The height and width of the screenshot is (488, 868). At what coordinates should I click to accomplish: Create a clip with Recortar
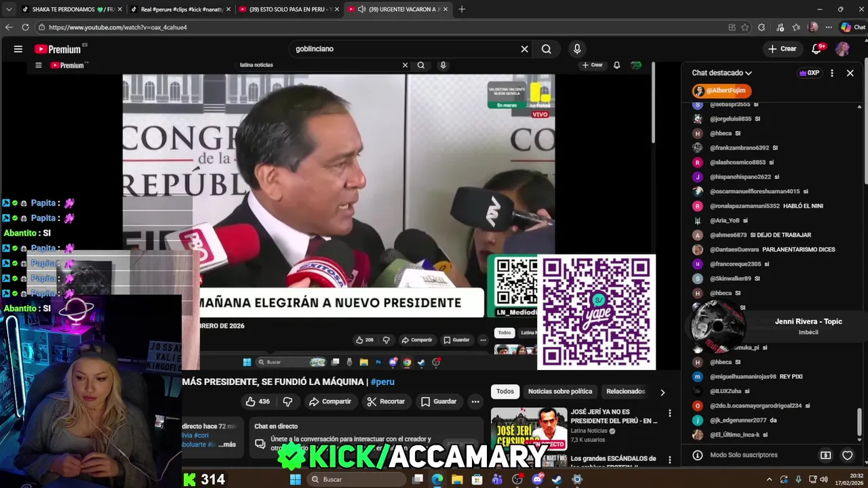coord(386,401)
